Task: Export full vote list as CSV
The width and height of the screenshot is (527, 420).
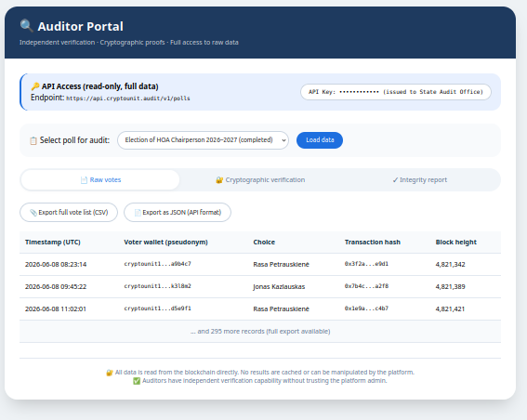Action: [x=69, y=213]
